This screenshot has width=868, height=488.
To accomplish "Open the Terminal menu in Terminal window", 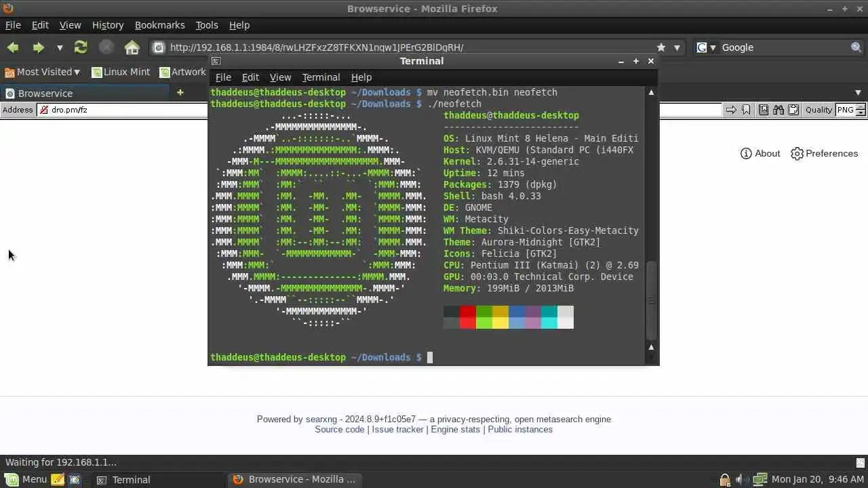I will click(321, 77).
